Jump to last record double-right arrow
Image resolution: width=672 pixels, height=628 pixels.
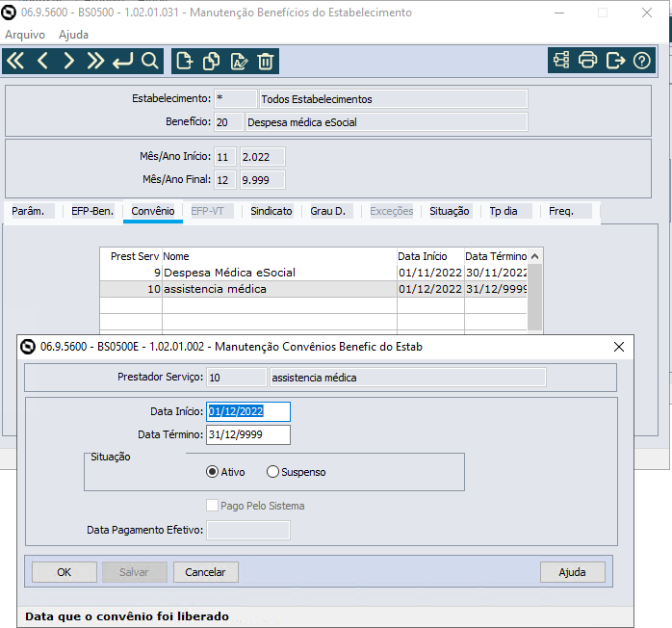click(95, 62)
